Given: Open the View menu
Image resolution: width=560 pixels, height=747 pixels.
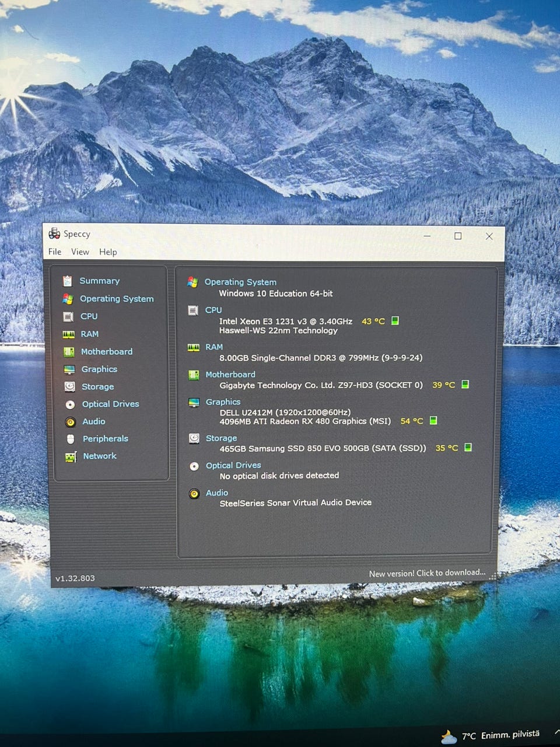Looking at the screenshot, I should click(x=80, y=252).
